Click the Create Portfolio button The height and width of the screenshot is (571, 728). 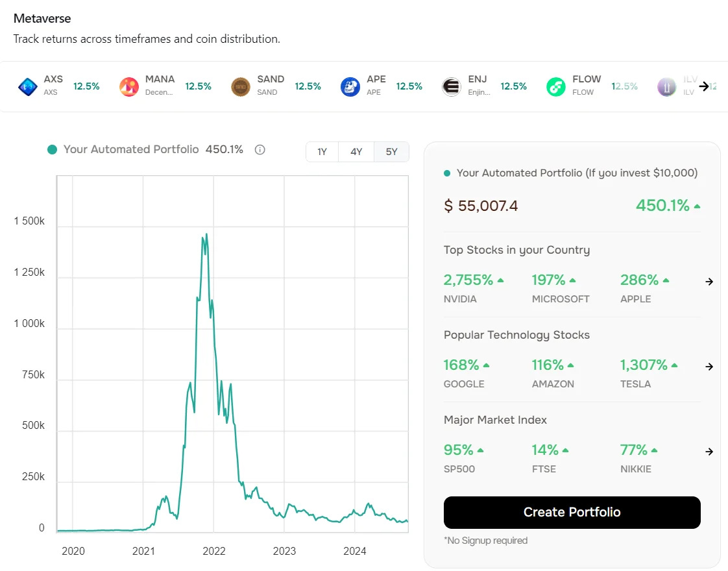(572, 512)
